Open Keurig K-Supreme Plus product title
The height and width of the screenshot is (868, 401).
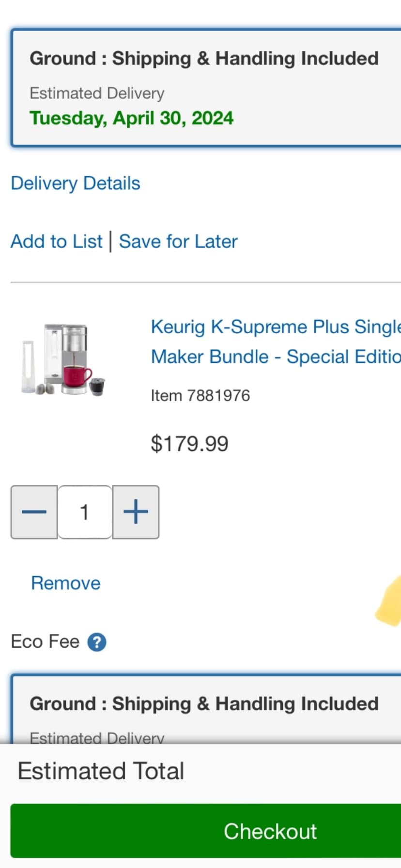pyautogui.click(x=276, y=341)
